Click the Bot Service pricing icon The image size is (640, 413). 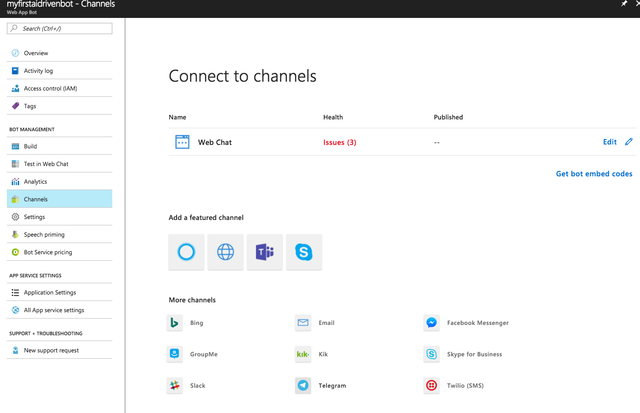[x=15, y=252]
